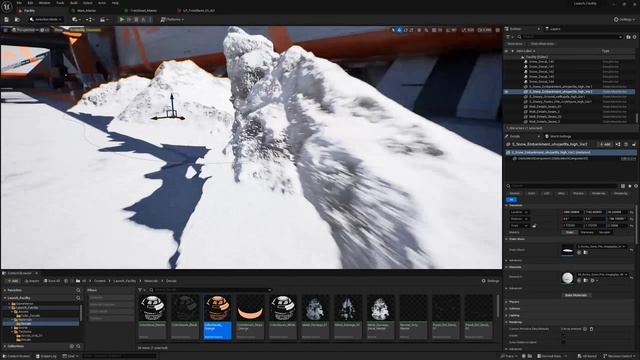Click the Play in editor green arrow
This screenshot has height=360, width=640.
click(x=121, y=19)
